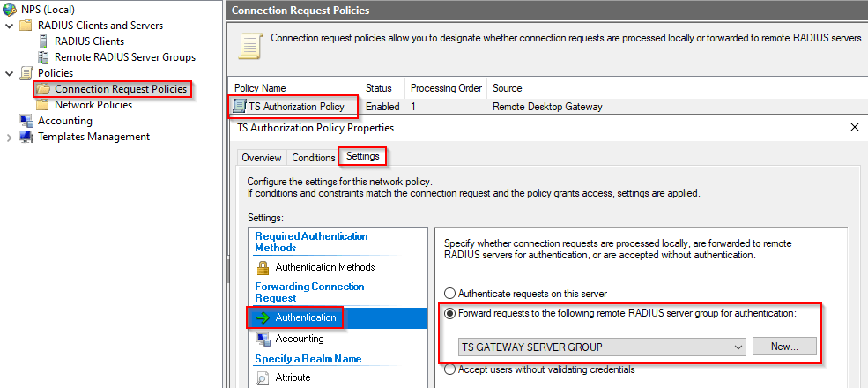Select the Templates Management icon
Image resolution: width=868 pixels, height=388 pixels.
(26, 137)
